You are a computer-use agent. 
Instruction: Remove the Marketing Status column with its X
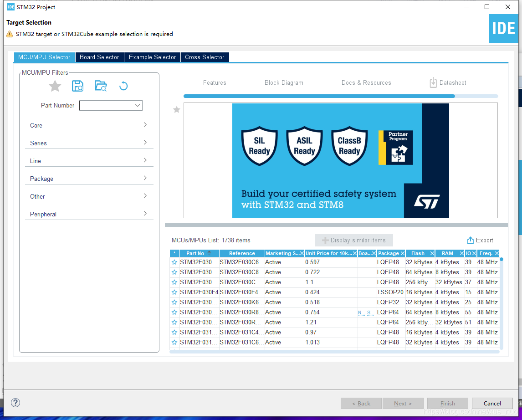[302, 254]
